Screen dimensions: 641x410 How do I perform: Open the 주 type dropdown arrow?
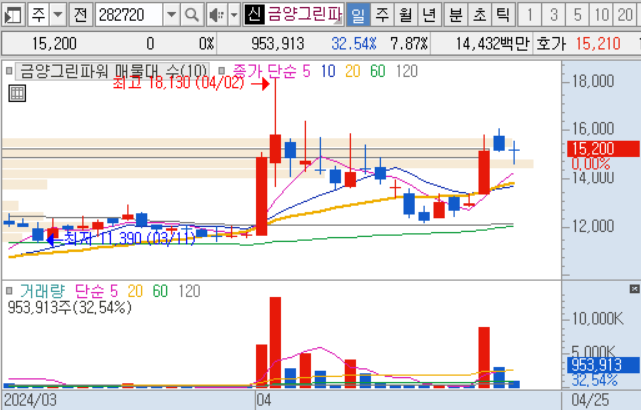58,15
